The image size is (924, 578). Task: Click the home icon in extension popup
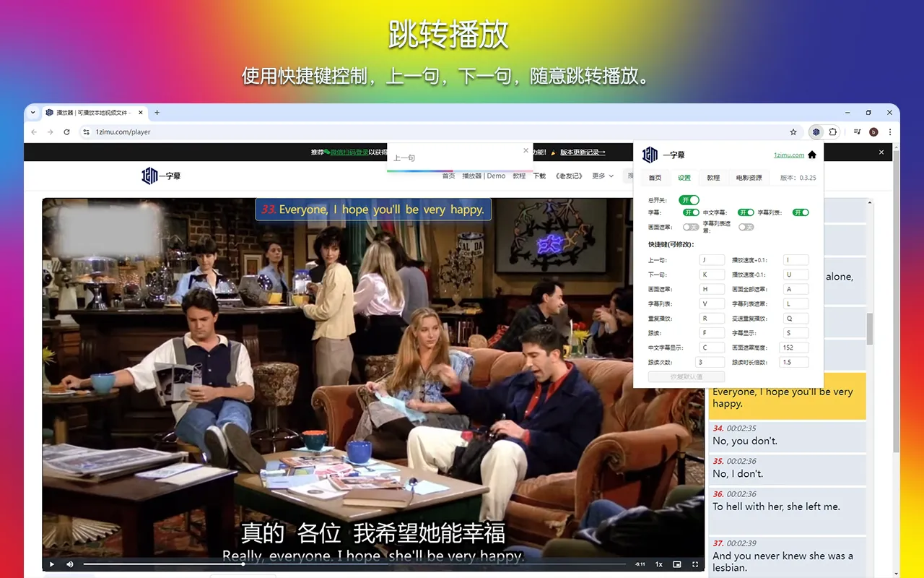pos(812,155)
